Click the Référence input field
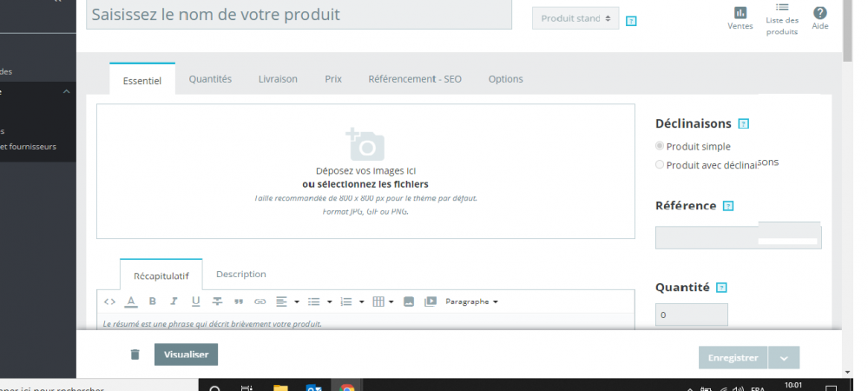 [739, 237]
